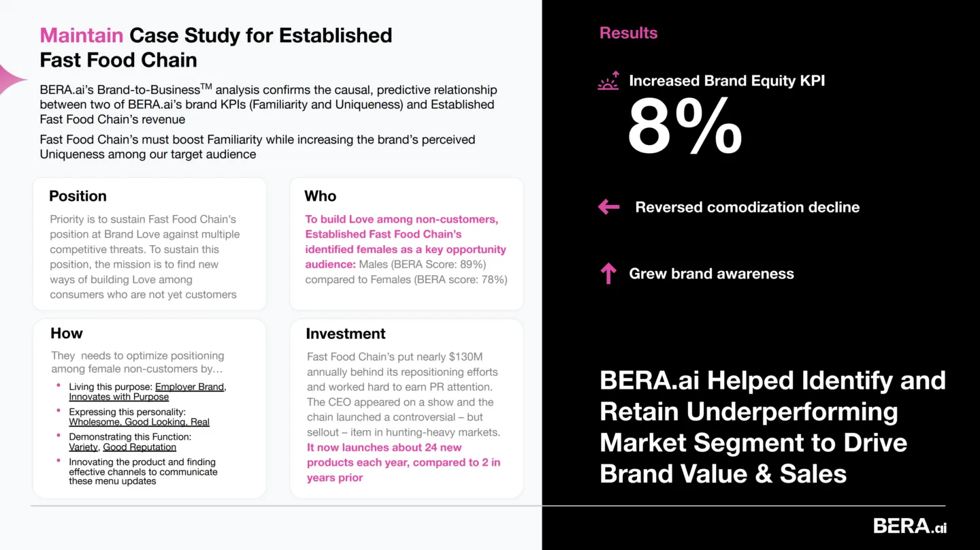The image size is (980, 550).
Task: Open the Innovates with Purpose link
Action: [x=118, y=397]
